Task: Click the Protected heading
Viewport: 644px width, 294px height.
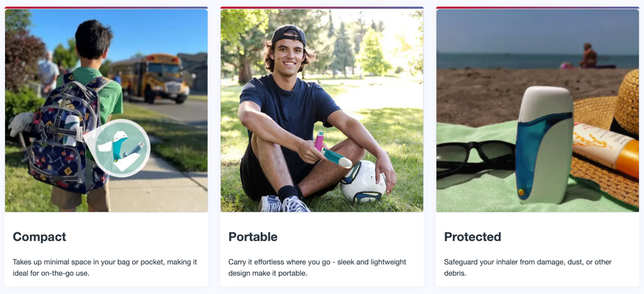Action: (x=472, y=237)
